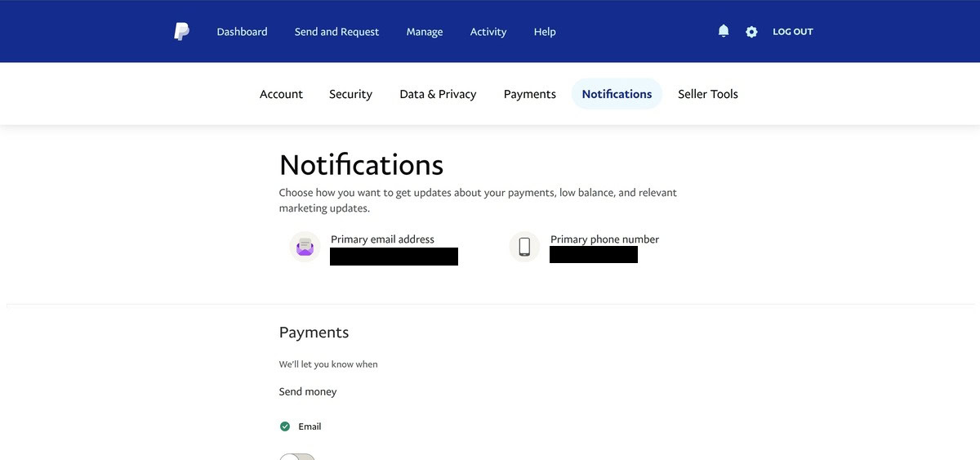
Task: Select Manage in the top navigation
Action: click(425, 32)
